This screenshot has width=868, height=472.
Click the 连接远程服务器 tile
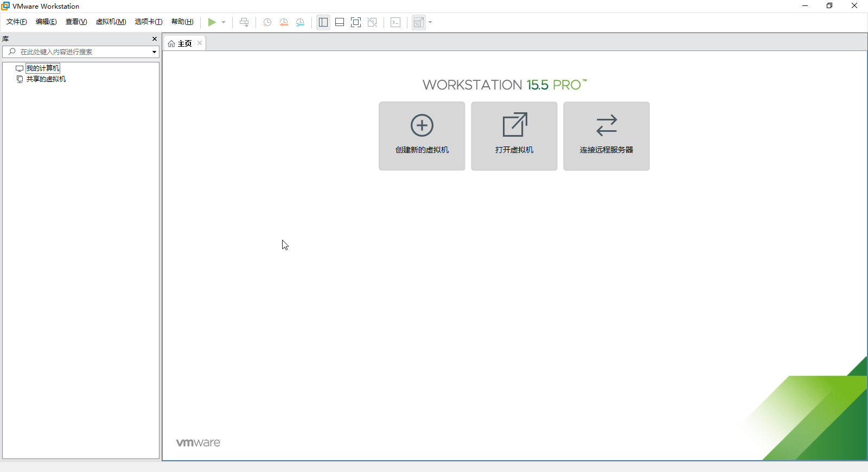click(x=607, y=136)
